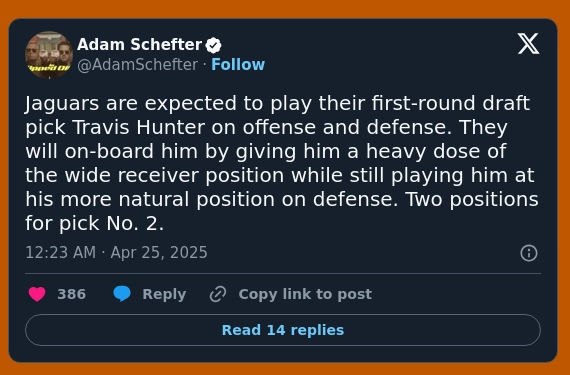This screenshot has height=375, width=570.
Task: Click the 'Travis Hunter' name in the tweet
Action: pyautogui.click(x=139, y=127)
